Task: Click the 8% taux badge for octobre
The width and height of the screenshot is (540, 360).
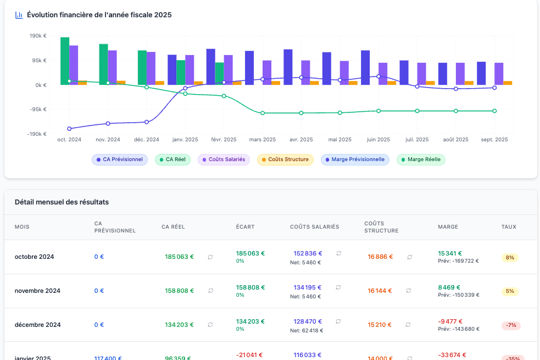Action: (510, 258)
